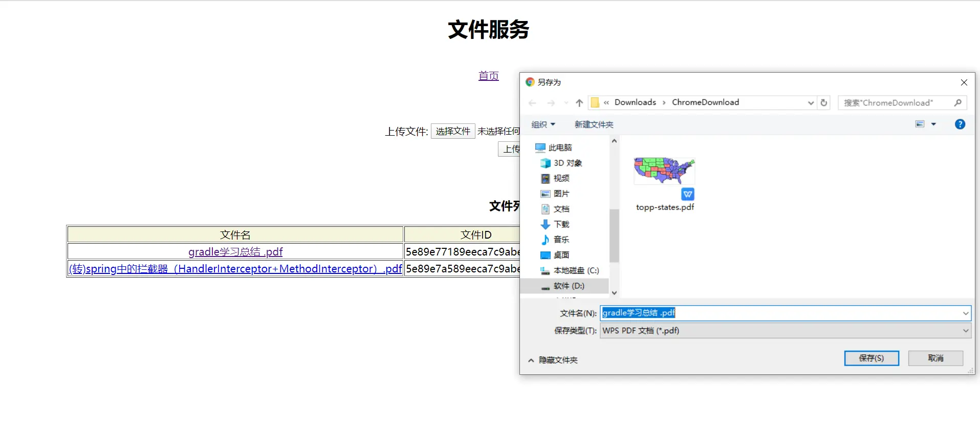This screenshot has height=447, width=980.
Task: Open the 首页 link on the webpage
Action: pos(488,76)
